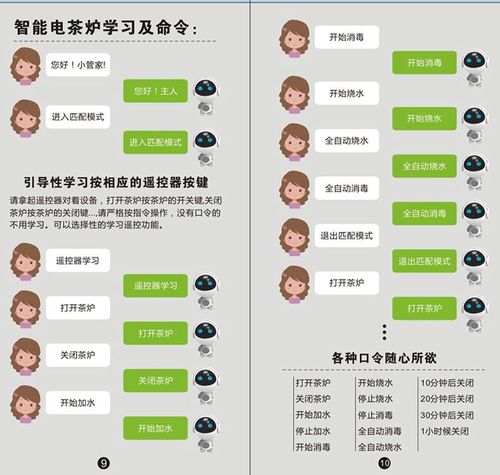Click robot icon beside green '全自动消毒' bubble
Screen dimensions: 500x475
click(475, 219)
